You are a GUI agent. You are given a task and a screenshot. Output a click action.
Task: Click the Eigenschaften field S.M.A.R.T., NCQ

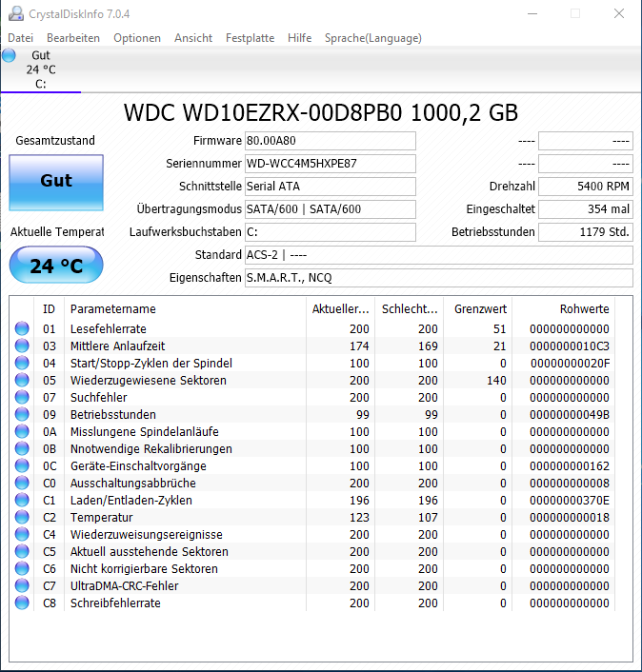click(439, 278)
